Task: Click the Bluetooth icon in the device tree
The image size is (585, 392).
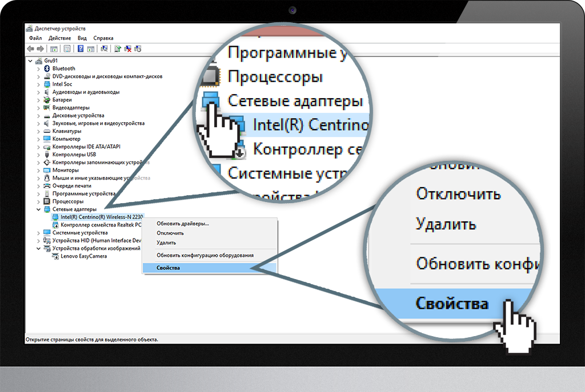Action: 47,68
